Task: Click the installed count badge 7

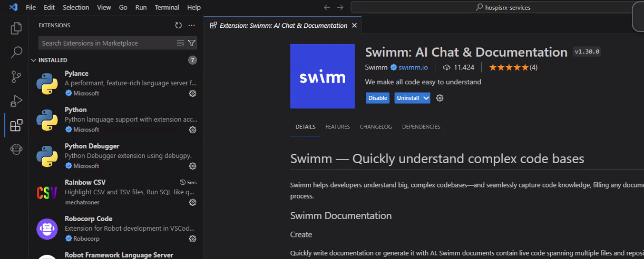Action: coord(192,60)
